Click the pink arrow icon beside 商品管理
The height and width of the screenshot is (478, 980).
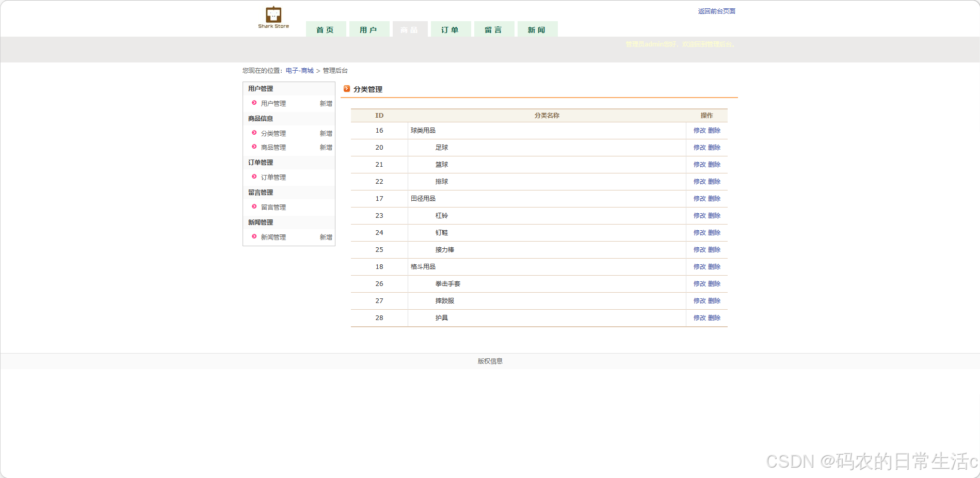[254, 147]
